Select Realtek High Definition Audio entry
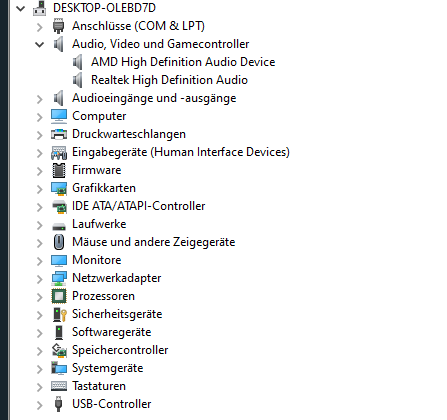Image resolution: width=447 pixels, height=420 pixels. coord(169,80)
